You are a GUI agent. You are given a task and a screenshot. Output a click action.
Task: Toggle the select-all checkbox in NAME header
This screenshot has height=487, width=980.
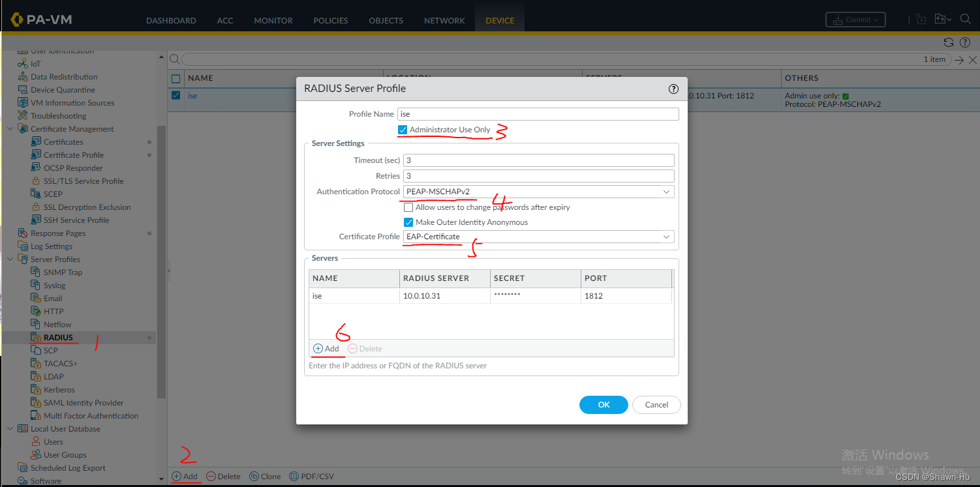(x=176, y=78)
